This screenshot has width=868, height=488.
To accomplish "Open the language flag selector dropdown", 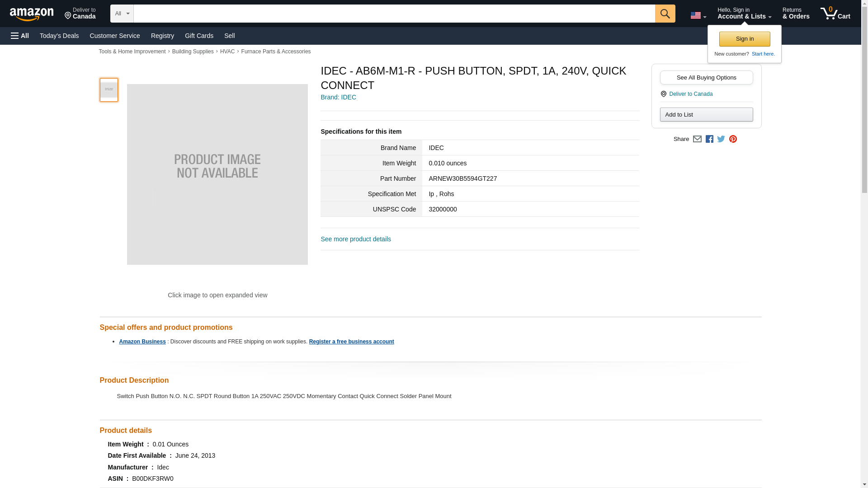I will 698,15.
